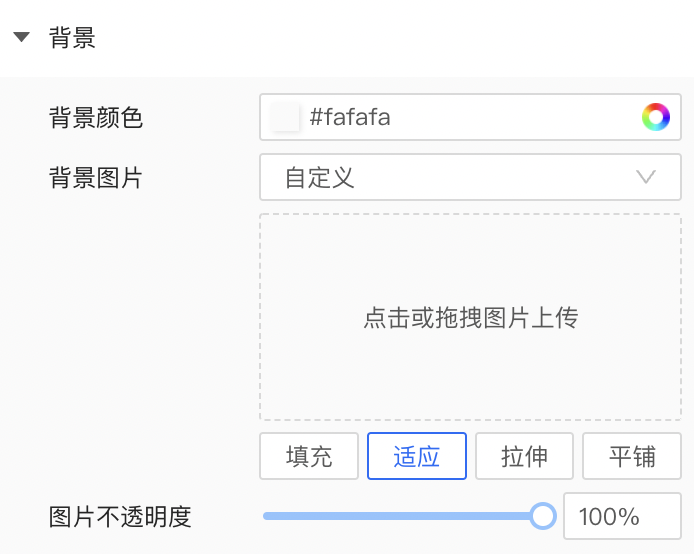Screen dimensions: 694x554
Task: Click the 背景颜色 label
Action: coord(96,117)
